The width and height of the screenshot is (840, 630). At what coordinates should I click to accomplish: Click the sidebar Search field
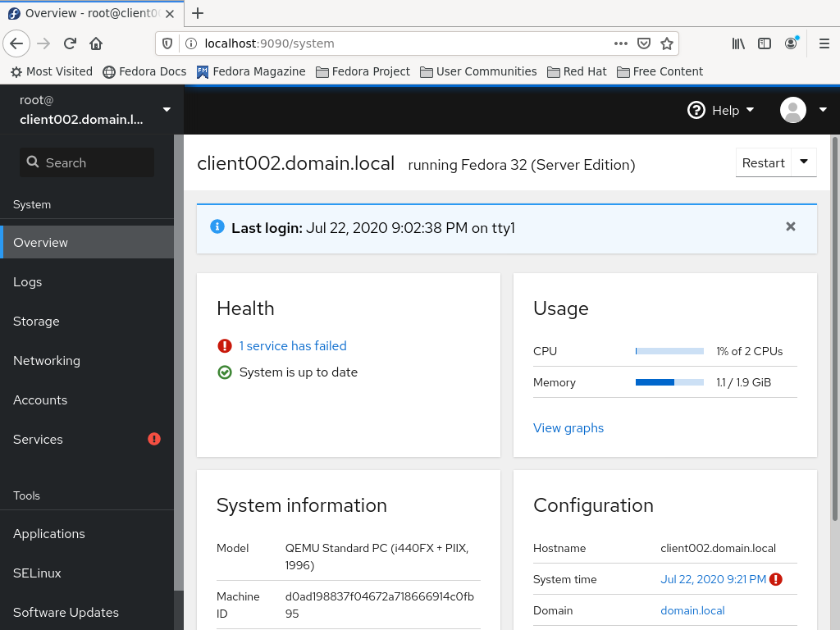(x=87, y=162)
